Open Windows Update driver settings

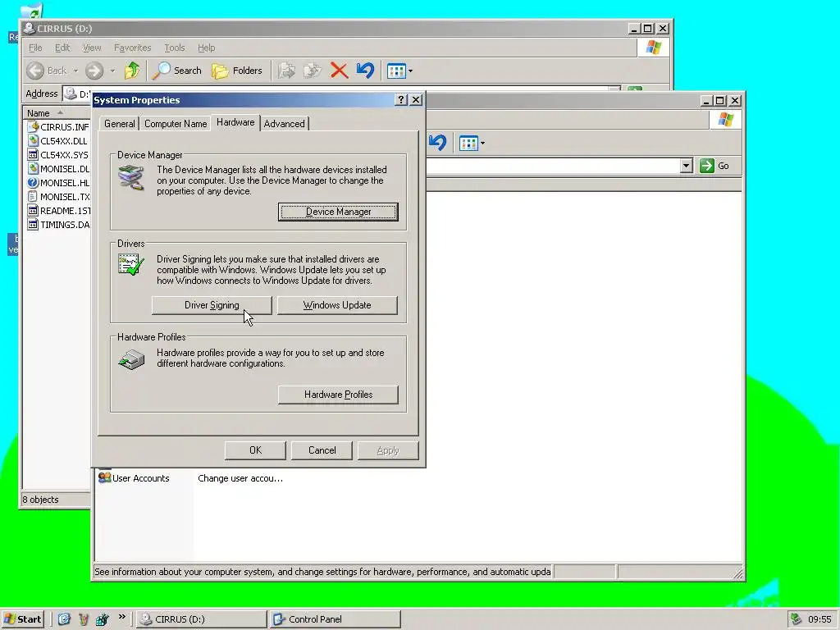tap(337, 305)
